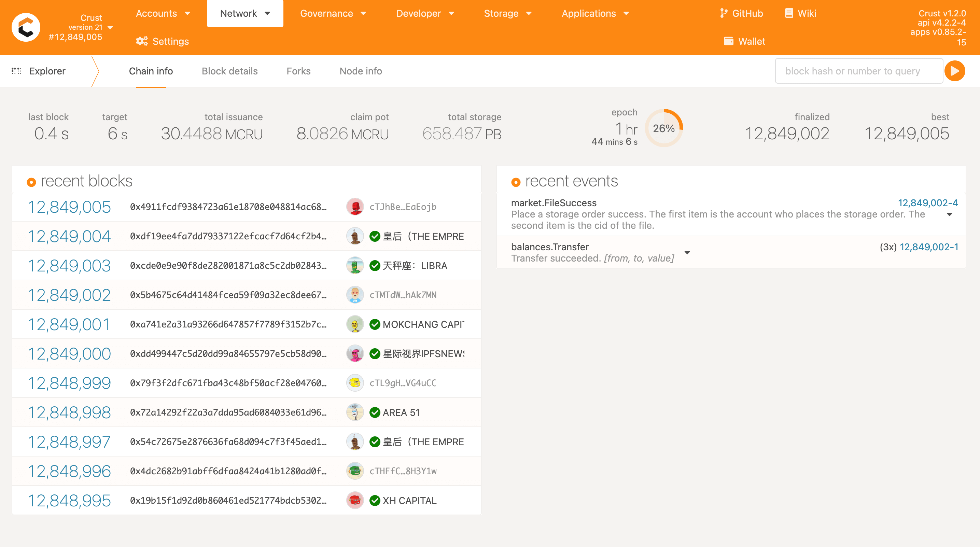Open block 12,849,003 link
Image resolution: width=980 pixels, height=547 pixels.
tap(69, 266)
